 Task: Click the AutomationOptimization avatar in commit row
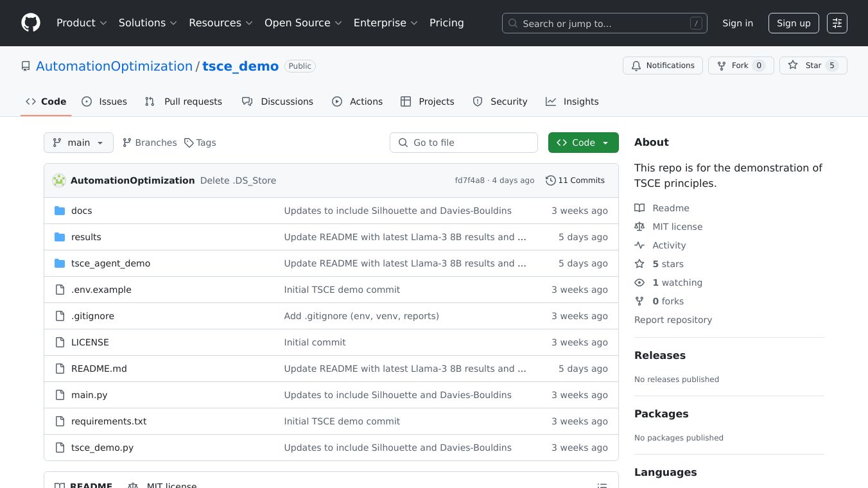(x=59, y=180)
